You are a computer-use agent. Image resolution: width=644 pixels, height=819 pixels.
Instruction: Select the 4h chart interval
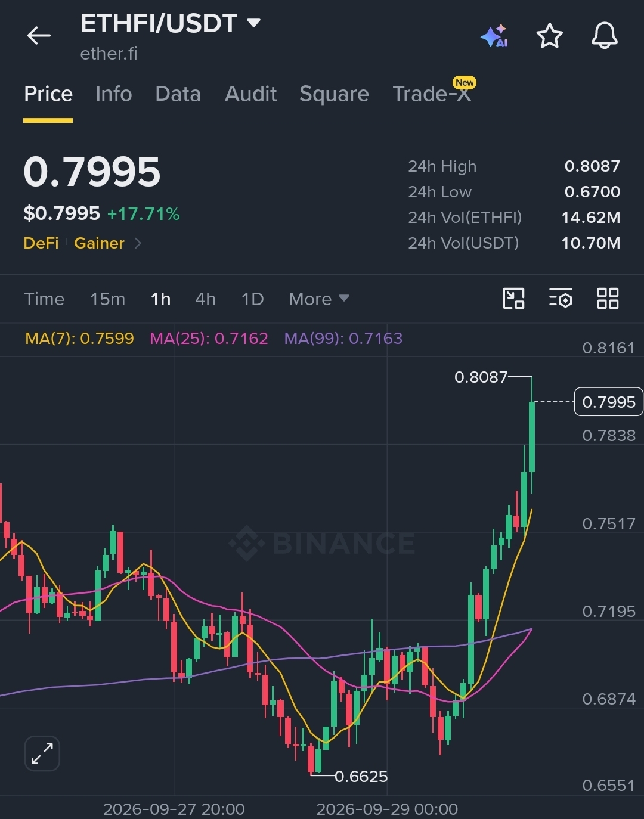[x=205, y=299]
